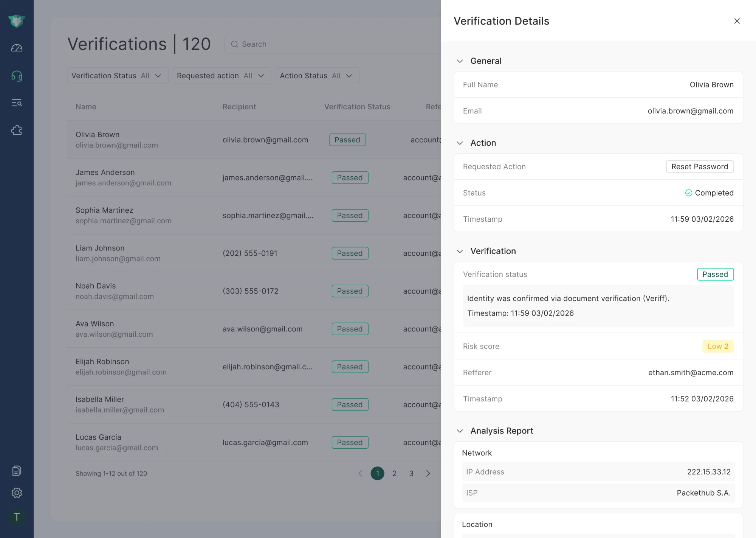
Task: Open the Liam Johnson row
Action: coord(254,253)
